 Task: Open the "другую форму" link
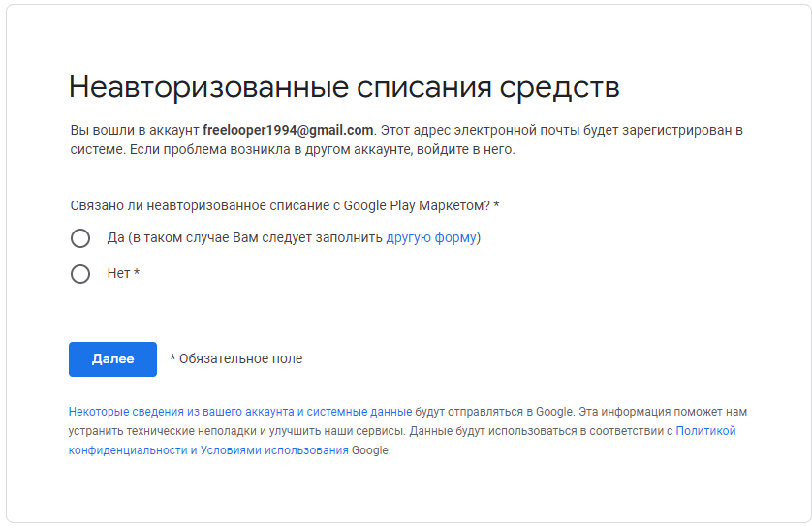431,237
